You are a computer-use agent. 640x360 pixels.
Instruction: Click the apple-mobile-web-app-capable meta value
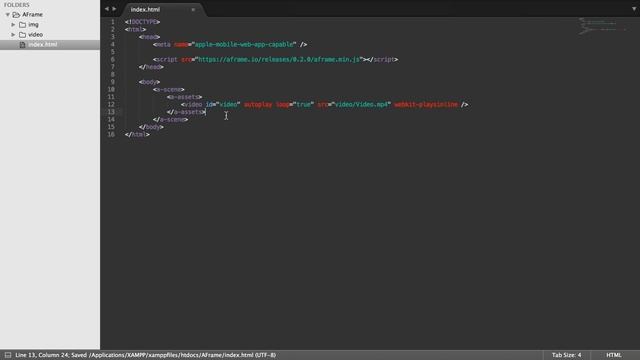point(244,44)
